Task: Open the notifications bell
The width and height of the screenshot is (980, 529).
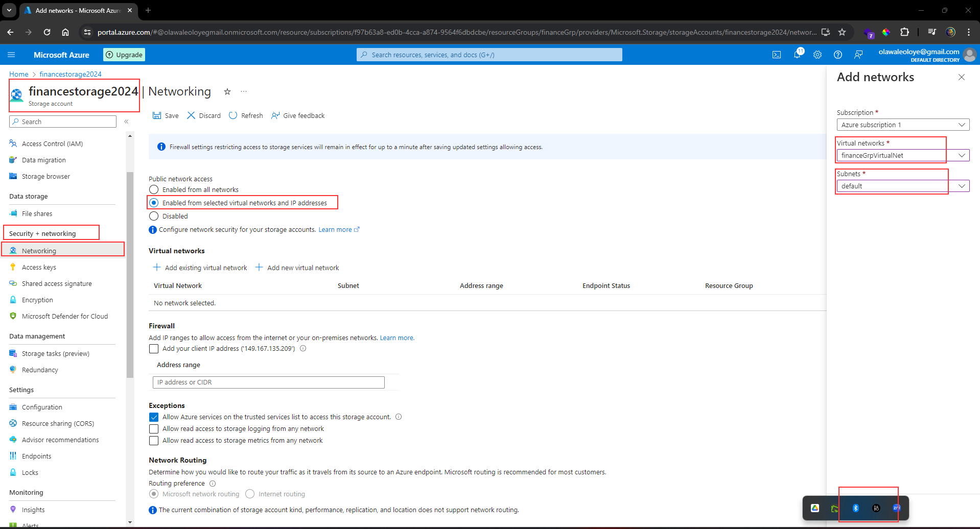Action: click(x=798, y=55)
